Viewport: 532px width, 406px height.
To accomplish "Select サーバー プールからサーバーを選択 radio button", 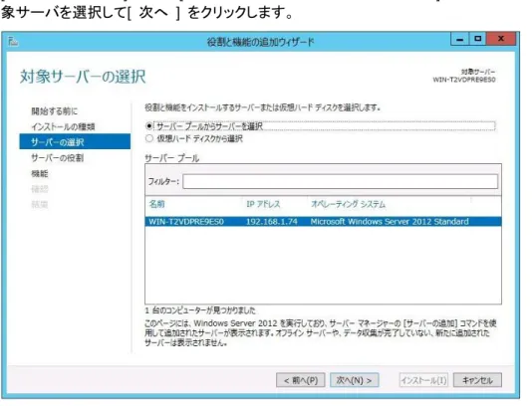I will click(x=149, y=126).
